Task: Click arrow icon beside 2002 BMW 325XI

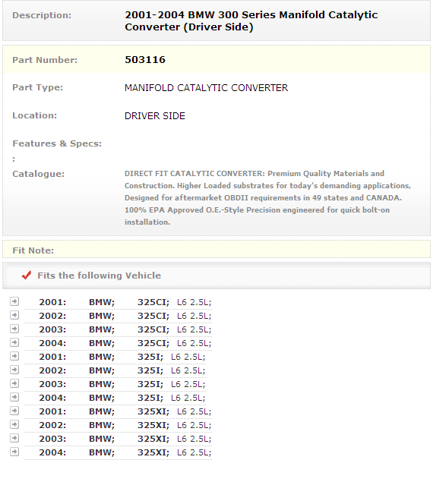Action: click(14, 424)
